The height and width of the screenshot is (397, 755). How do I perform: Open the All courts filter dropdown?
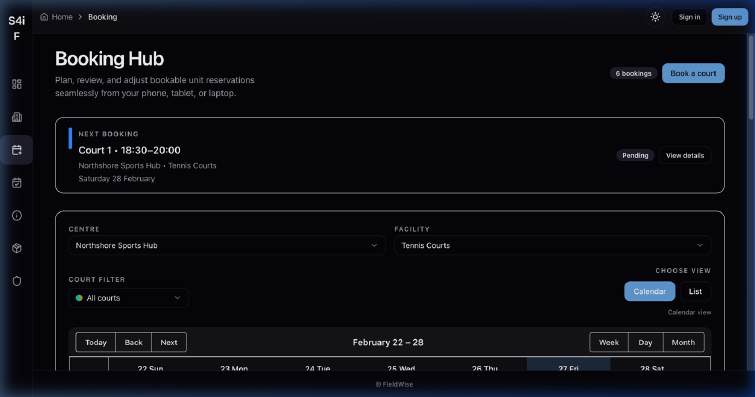click(129, 298)
